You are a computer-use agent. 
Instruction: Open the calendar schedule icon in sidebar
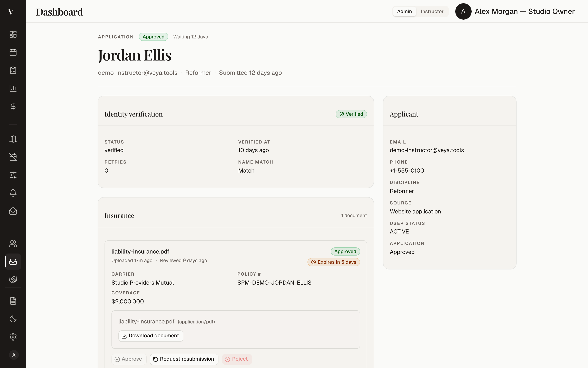[13, 52]
